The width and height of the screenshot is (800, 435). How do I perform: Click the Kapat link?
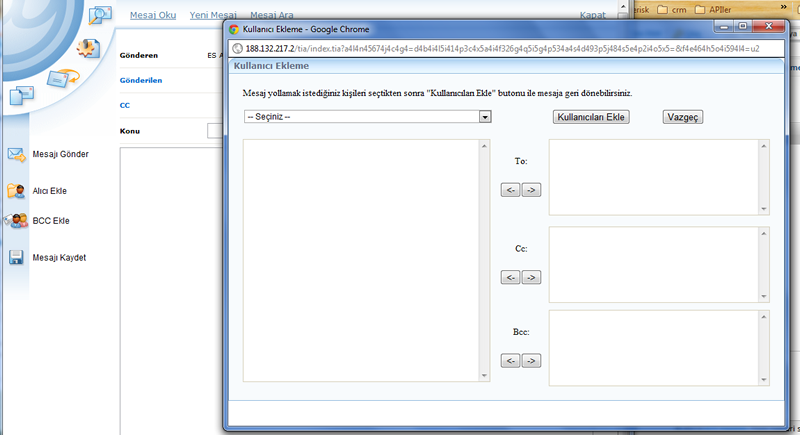pos(594,16)
